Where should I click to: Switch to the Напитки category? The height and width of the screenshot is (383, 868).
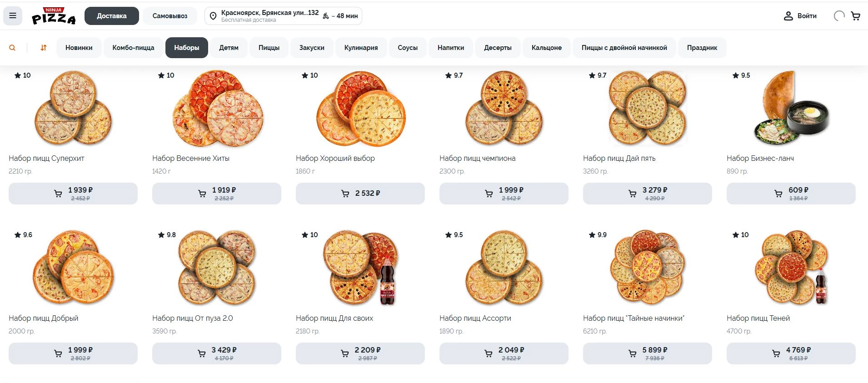pyautogui.click(x=451, y=47)
